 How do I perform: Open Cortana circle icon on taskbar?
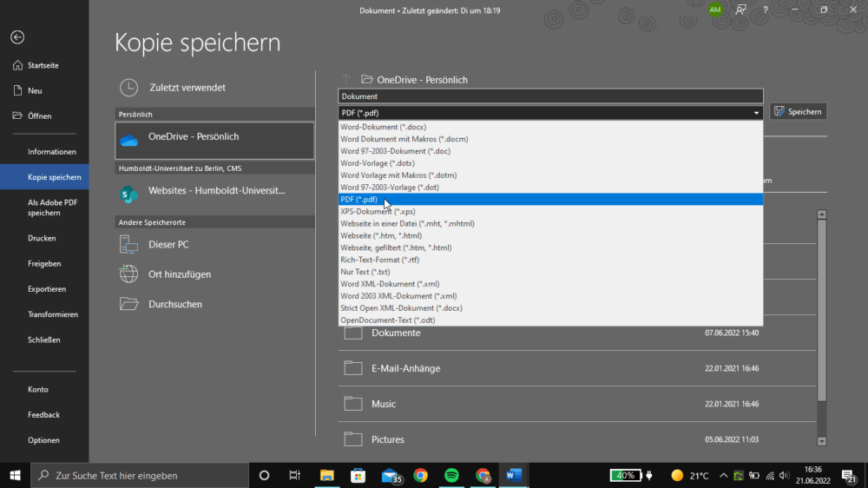click(264, 475)
